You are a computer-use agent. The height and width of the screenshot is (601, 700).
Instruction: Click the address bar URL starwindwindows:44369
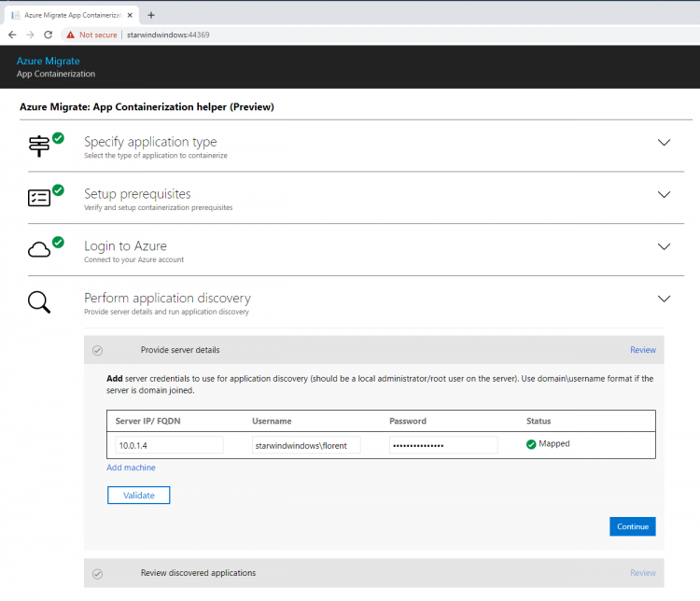coord(168,35)
